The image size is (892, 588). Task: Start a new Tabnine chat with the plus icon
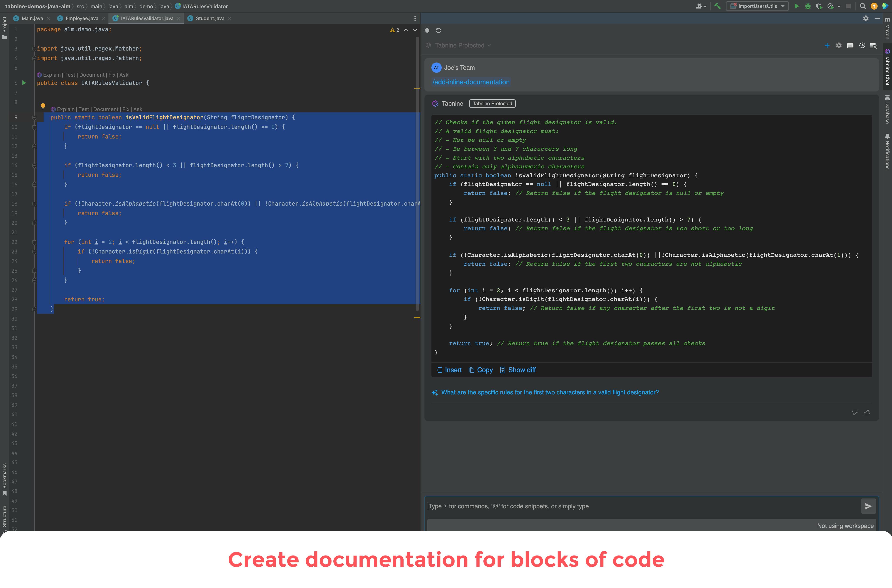(x=827, y=45)
